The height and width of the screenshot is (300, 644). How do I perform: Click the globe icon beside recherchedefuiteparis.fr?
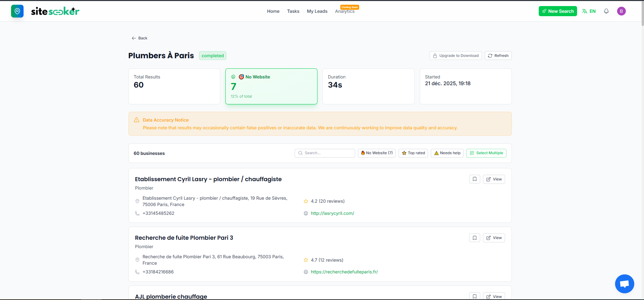tap(306, 272)
